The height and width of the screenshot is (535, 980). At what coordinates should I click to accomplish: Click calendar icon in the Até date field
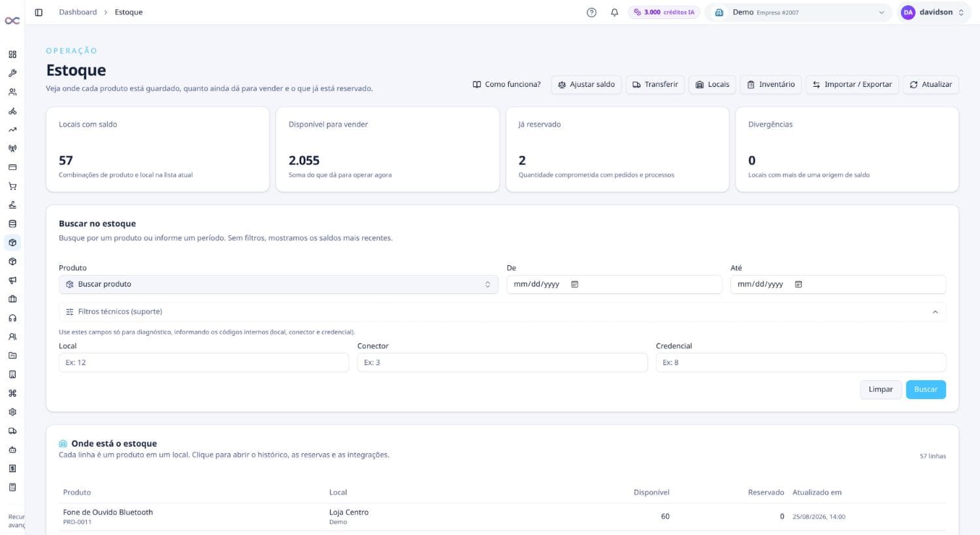(798, 284)
